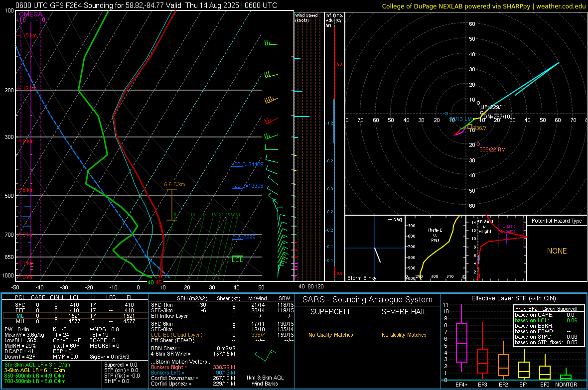588x390 pixels.
Task: Click the LCL-EL (Cloud Layer) row
Action: click(x=222, y=335)
